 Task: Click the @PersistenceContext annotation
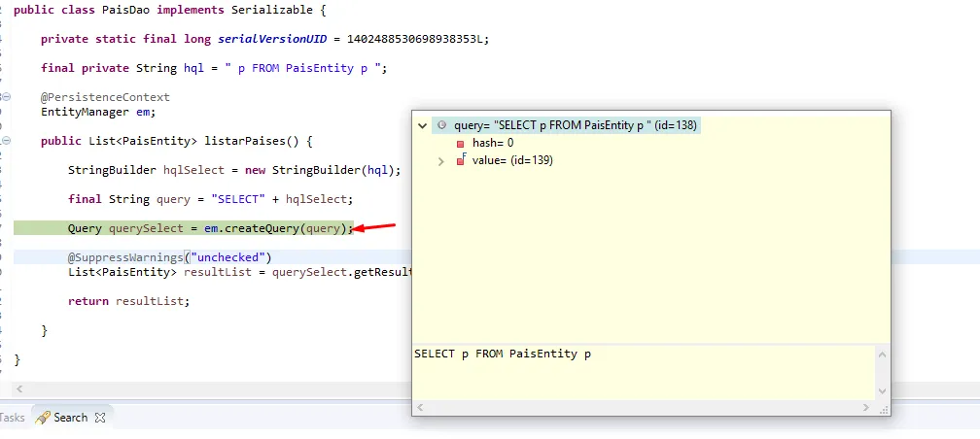click(x=105, y=97)
